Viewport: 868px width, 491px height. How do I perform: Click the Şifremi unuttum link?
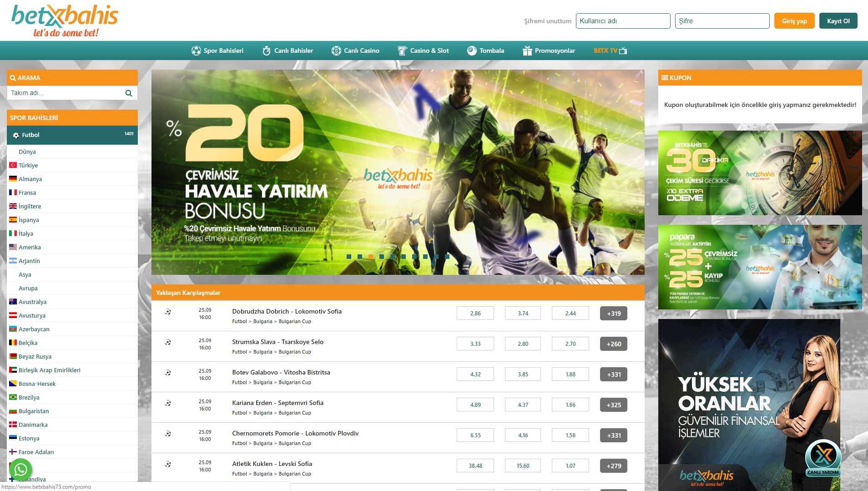pos(547,21)
